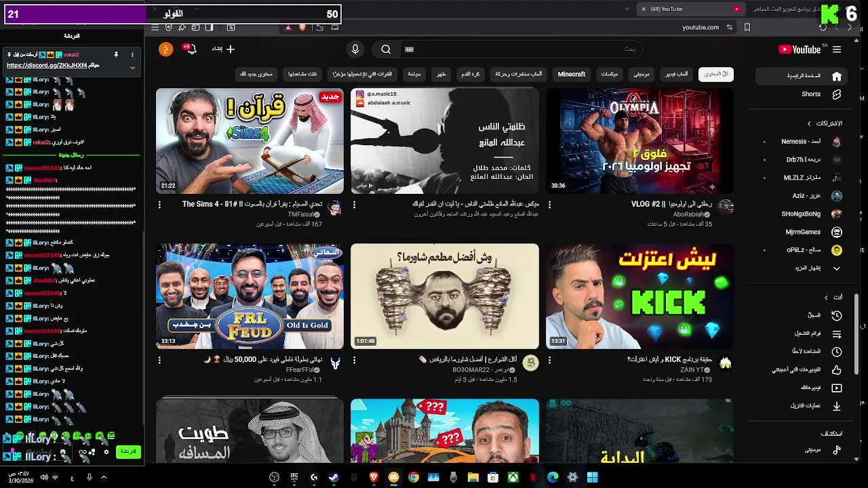The height and width of the screenshot is (488, 868).
Task: Click the youtube.com address bar
Action: coord(700,27)
